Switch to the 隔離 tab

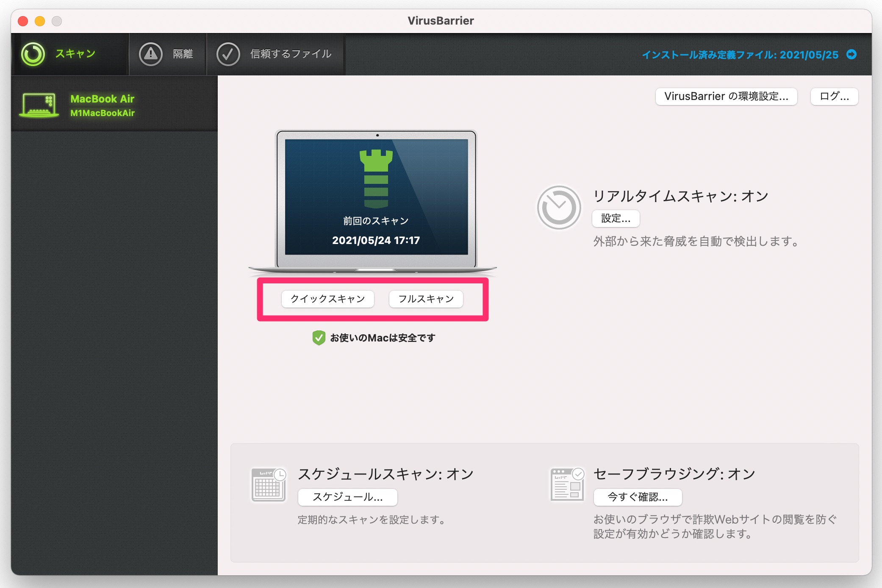(168, 54)
